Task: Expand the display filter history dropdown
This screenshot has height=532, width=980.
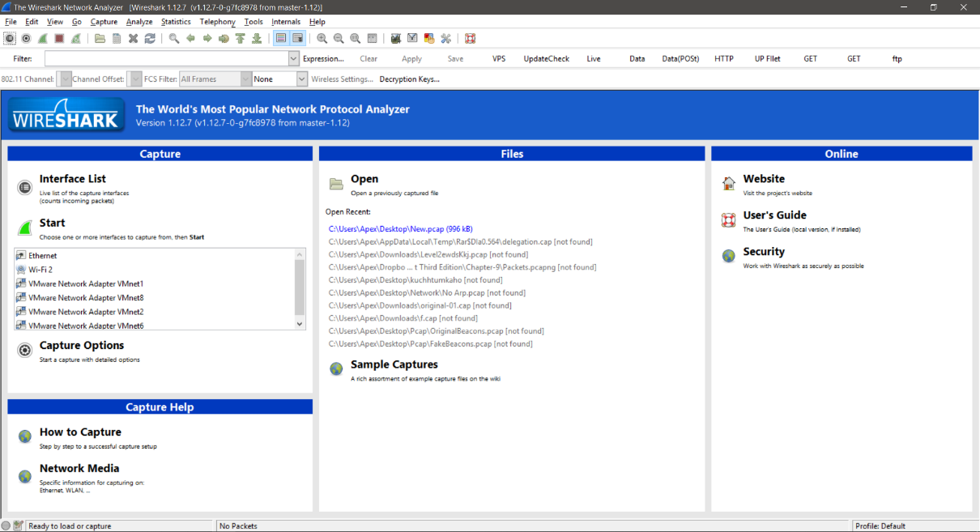Action: tap(294, 58)
